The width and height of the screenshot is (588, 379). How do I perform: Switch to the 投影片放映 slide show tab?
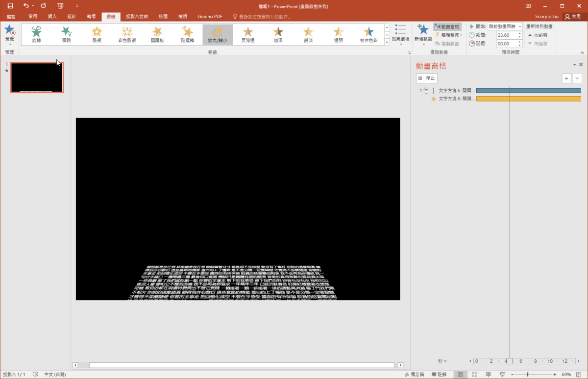(x=137, y=16)
